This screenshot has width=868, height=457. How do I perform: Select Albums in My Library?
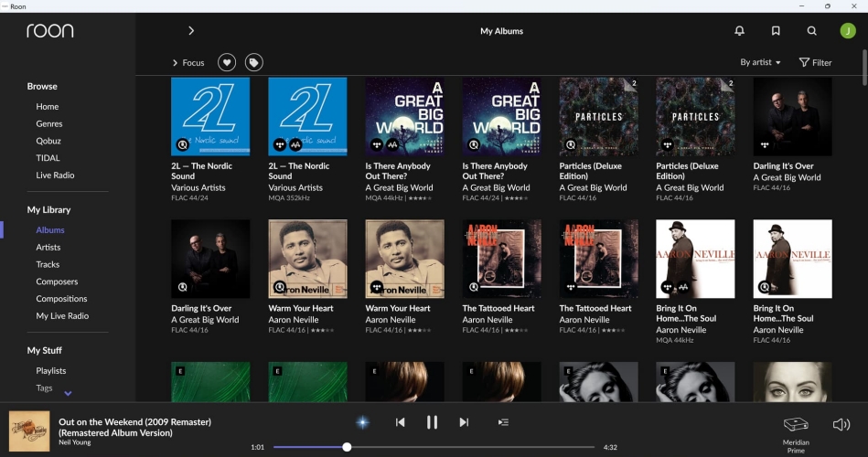coord(49,229)
